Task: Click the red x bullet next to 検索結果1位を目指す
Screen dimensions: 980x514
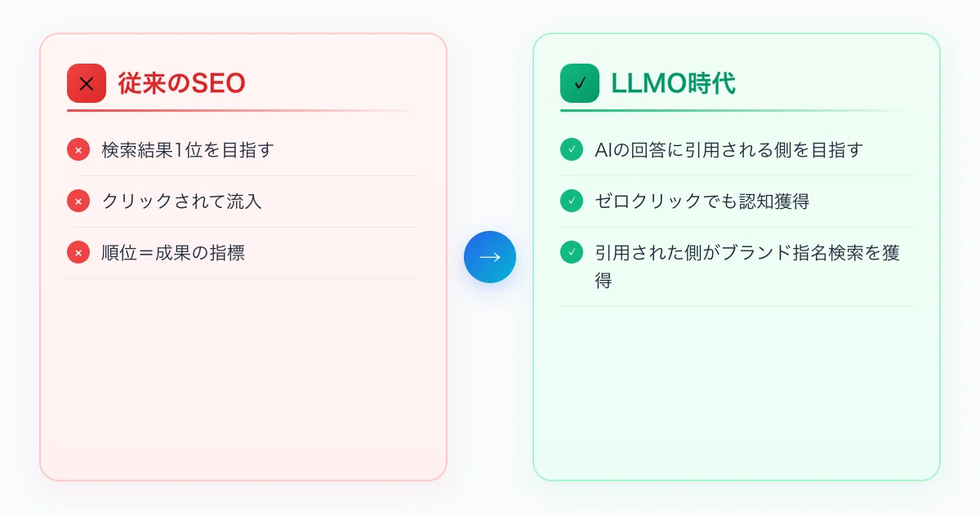Action: 78,150
